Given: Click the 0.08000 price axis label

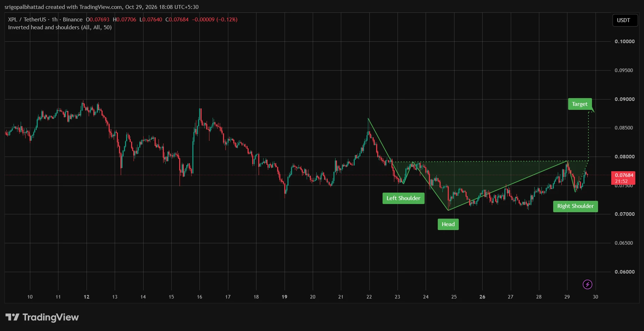Looking at the screenshot, I should pyautogui.click(x=624, y=157).
